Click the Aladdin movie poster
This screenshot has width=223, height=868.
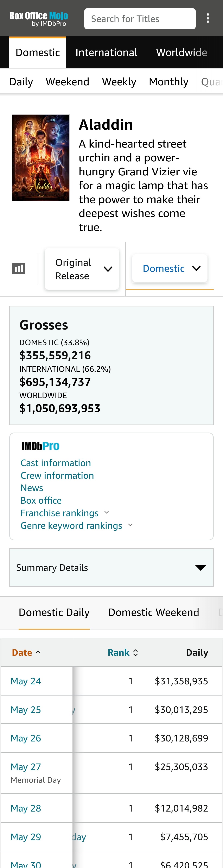click(41, 158)
